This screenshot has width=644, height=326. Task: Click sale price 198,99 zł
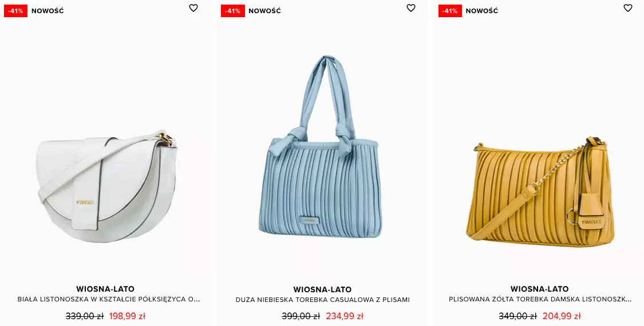pos(127,316)
